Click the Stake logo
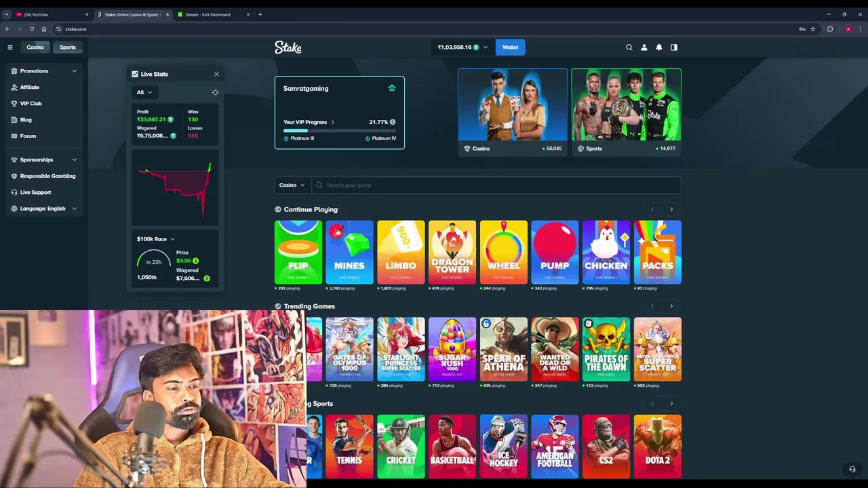The width and height of the screenshot is (868, 488). (x=288, y=47)
